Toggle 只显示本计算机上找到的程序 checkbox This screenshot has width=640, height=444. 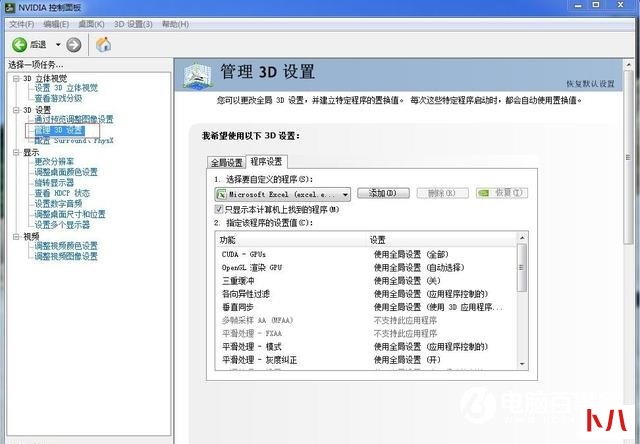pyautogui.click(x=219, y=209)
